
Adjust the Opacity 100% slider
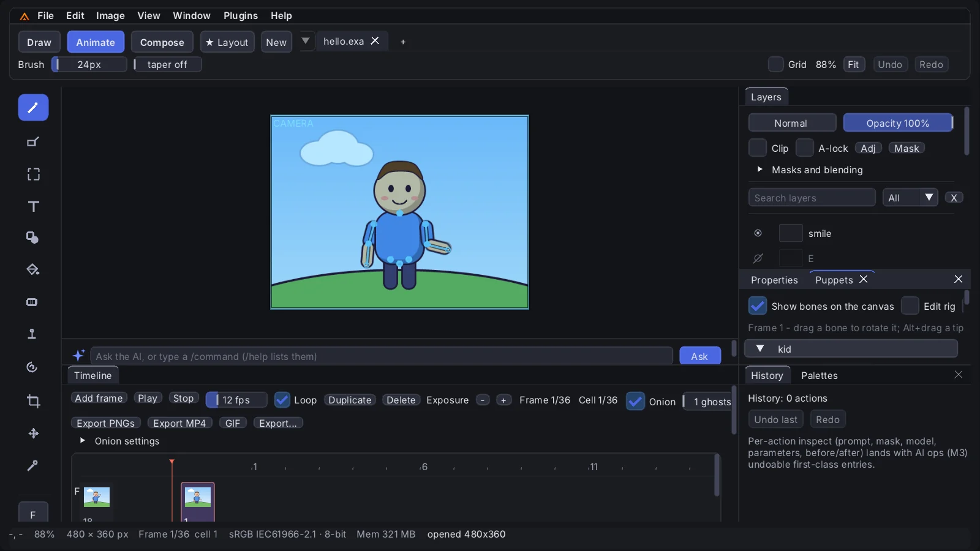click(898, 123)
